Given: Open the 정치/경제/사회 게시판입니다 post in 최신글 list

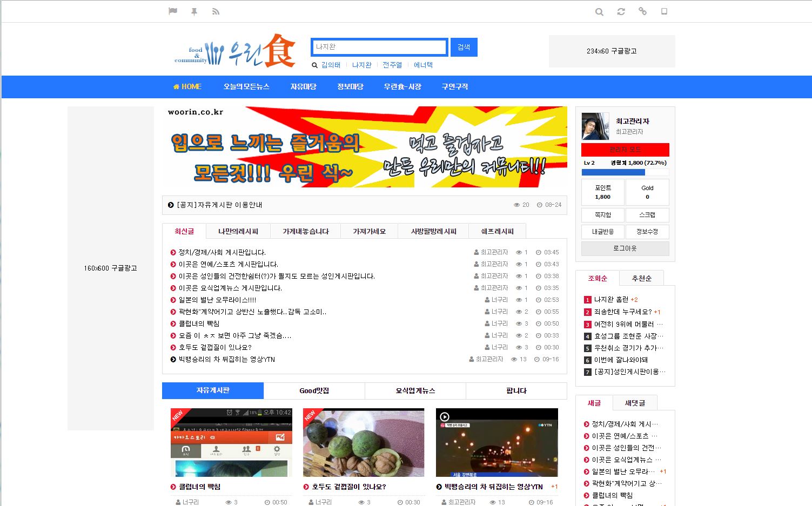Looking at the screenshot, I should pyautogui.click(x=222, y=252).
